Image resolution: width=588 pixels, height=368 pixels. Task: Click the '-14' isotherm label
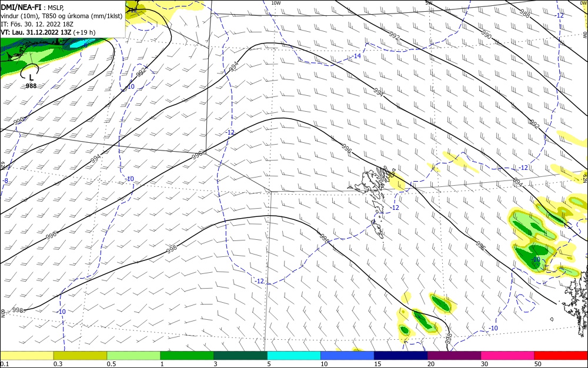click(x=357, y=56)
